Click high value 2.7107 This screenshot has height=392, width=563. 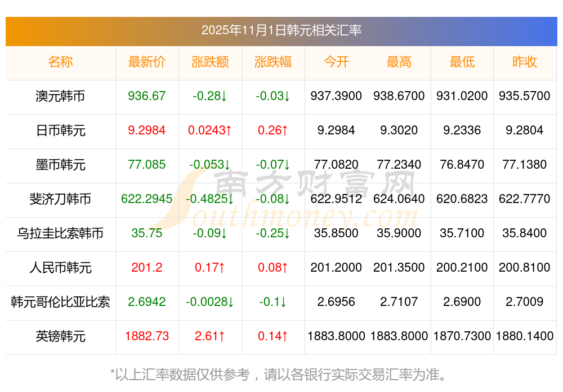(x=399, y=302)
